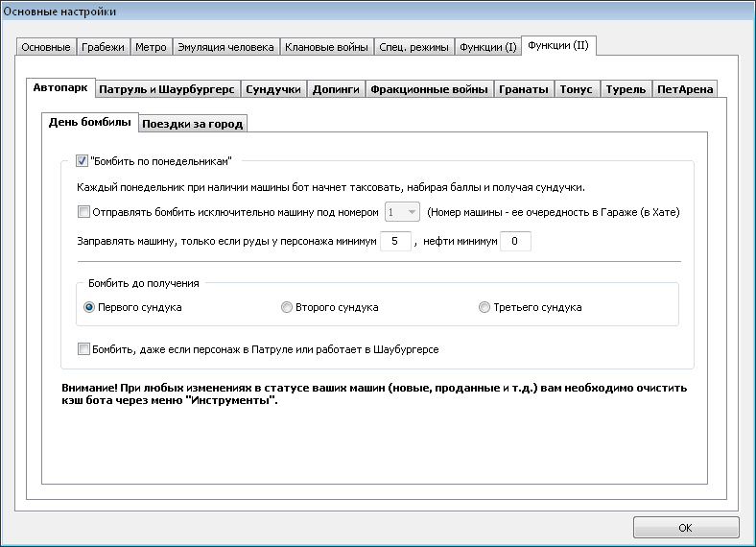The width and height of the screenshot is (756, 547).
Task: Click the minimum ore input field
Action: click(395, 241)
